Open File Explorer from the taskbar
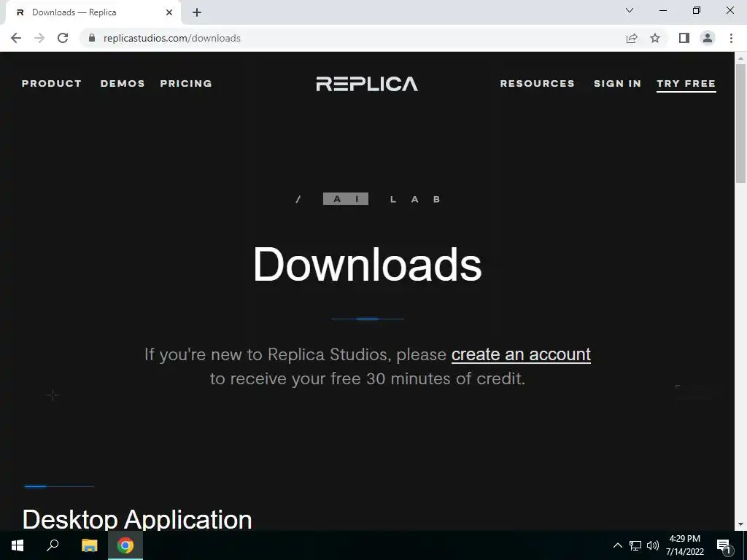This screenshot has height=560, width=747. point(89,545)
